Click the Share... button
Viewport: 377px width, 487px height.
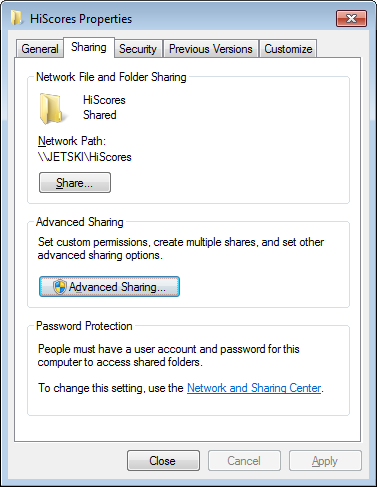(x=75, y=183)
